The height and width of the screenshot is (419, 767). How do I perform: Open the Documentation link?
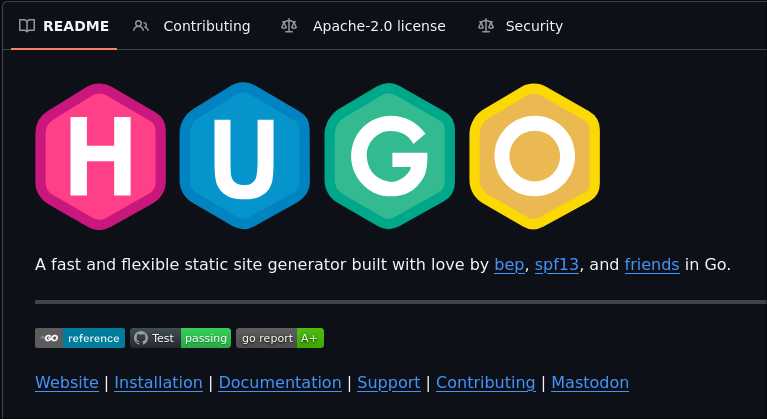coord(280,382)
